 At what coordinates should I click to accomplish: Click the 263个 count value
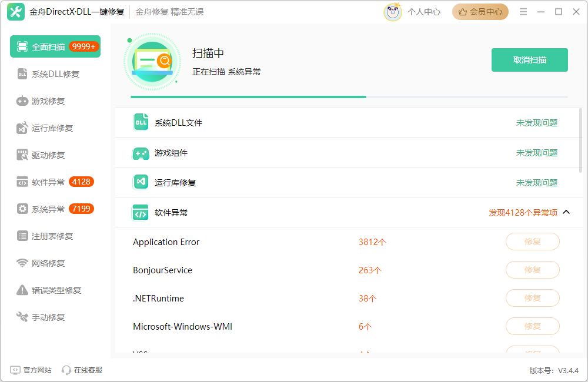click(x=370, y=270)
